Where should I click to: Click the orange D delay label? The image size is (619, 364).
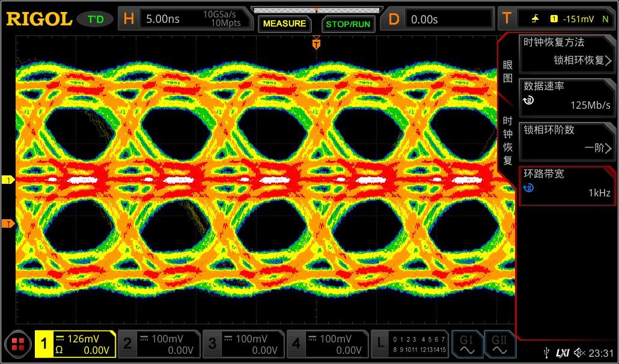pyautogui.click(x=394, y=19)
